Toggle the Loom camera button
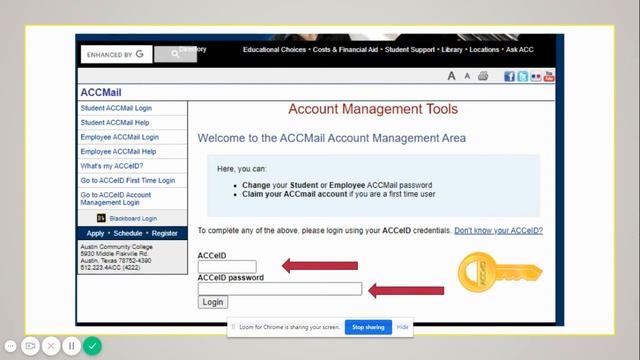The image size is (640, 360). pyautogui.click(x=30, y=346)
